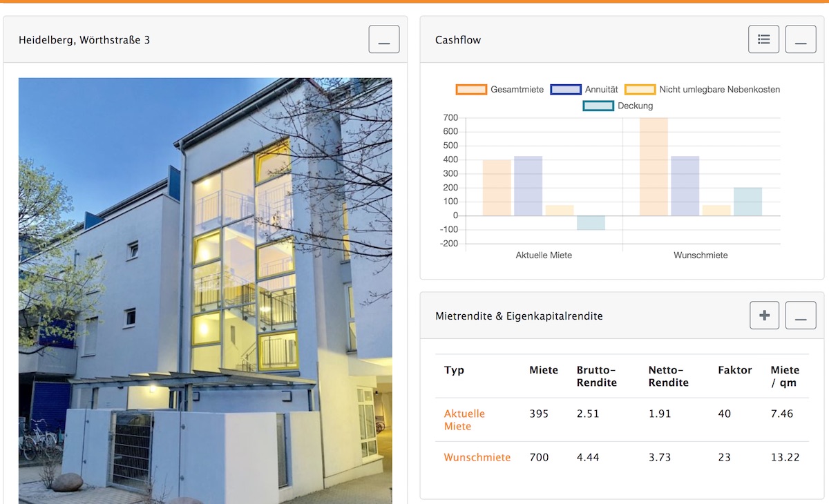Collapse the Mietrendite & Eigenkapitalrendite panel
This screenshot has height=504, width=829.
click(801, 316)
